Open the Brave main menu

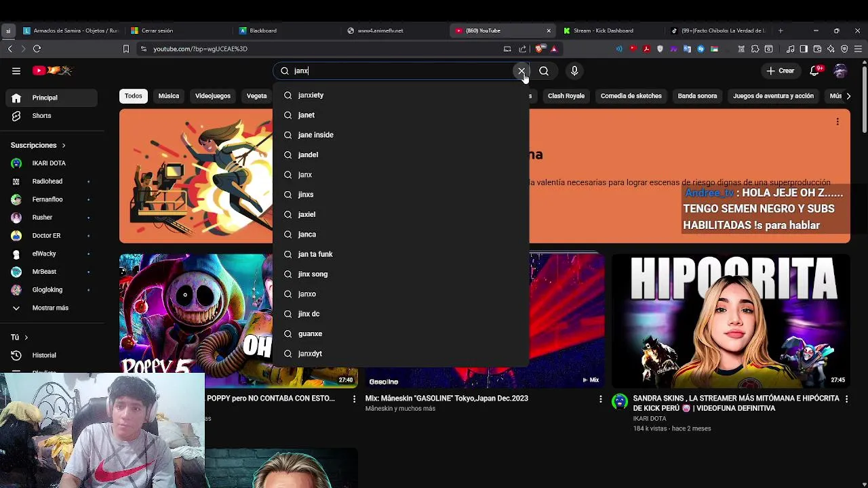pos(858,49)
